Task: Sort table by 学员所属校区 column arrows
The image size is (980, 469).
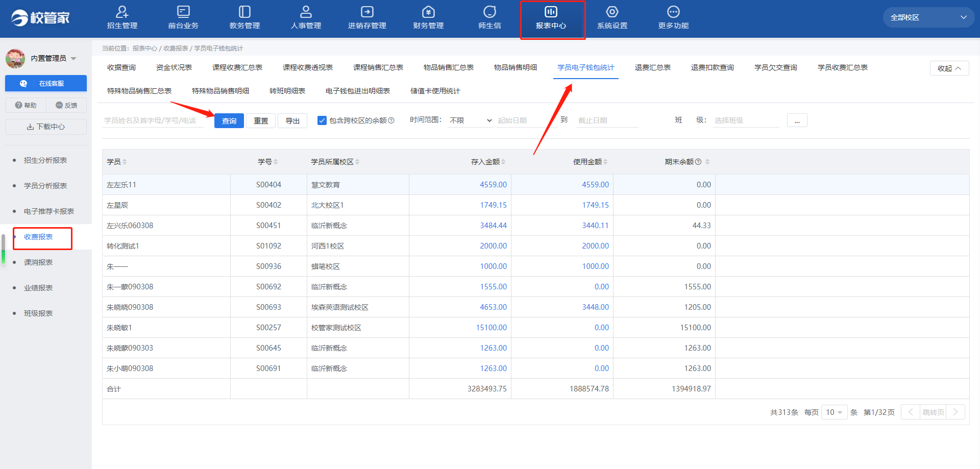Action: [357, 162]
